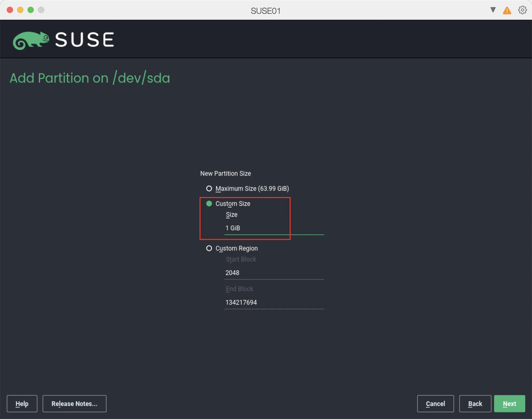Viewport: 532px width, 419px height.
Task: Zoom the window using the green button
Action: [31, 10]
